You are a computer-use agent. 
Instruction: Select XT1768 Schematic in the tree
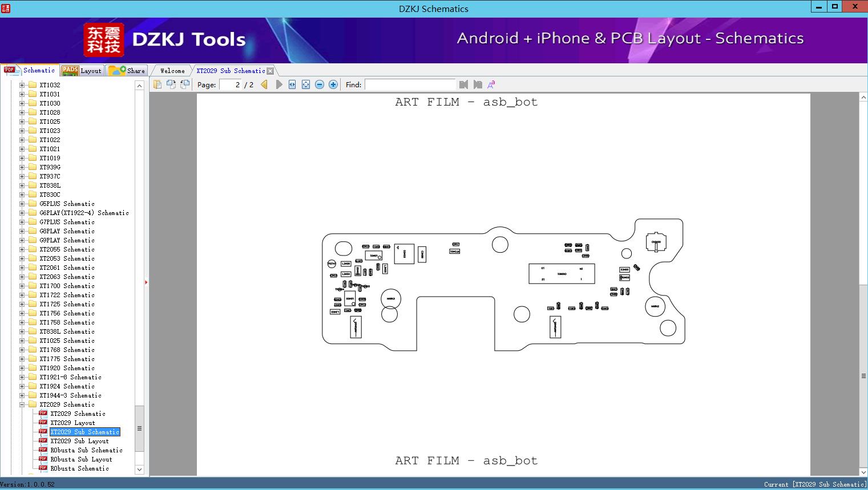(67, 350)
